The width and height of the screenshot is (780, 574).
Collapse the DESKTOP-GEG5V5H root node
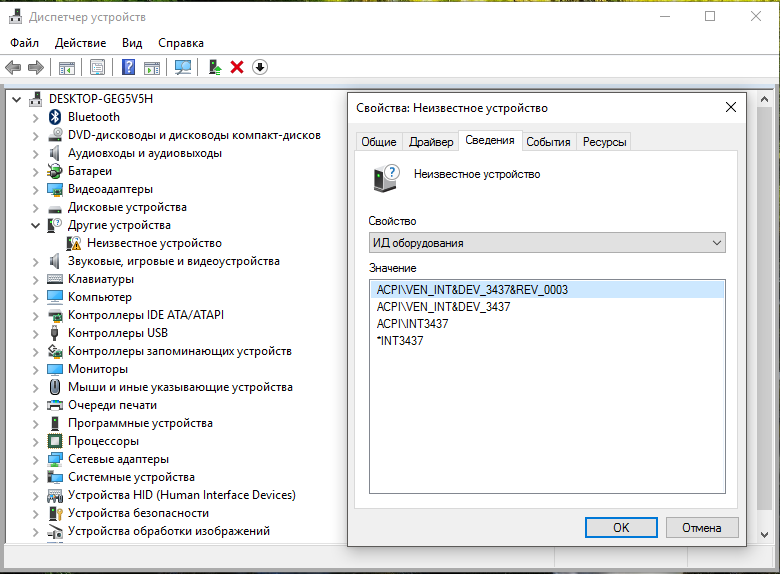point(16,99)
